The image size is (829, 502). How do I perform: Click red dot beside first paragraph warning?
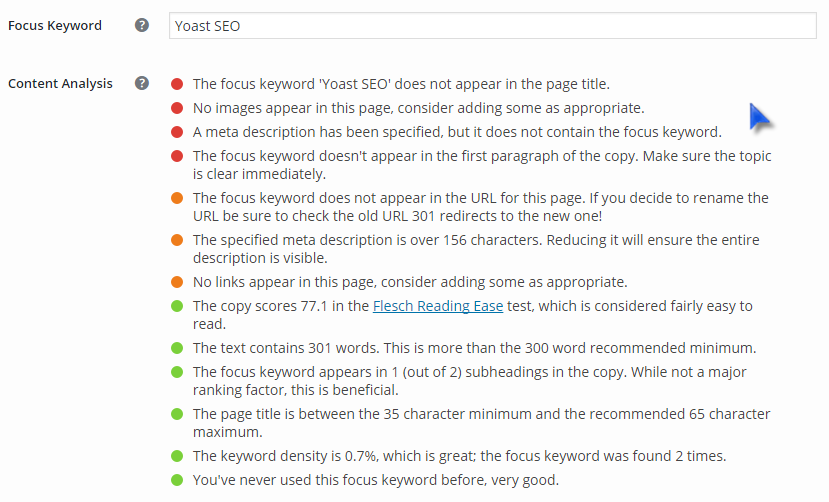click(177, 156)
